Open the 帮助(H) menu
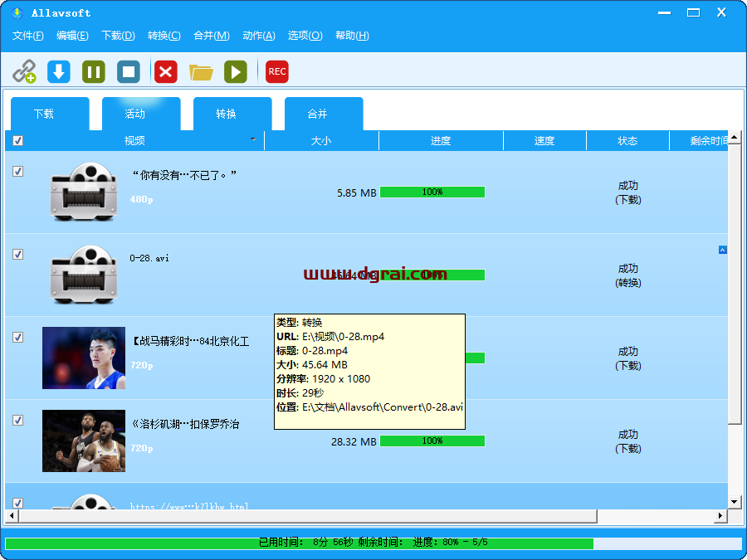 pyautogui.click(x=352, y=36)
